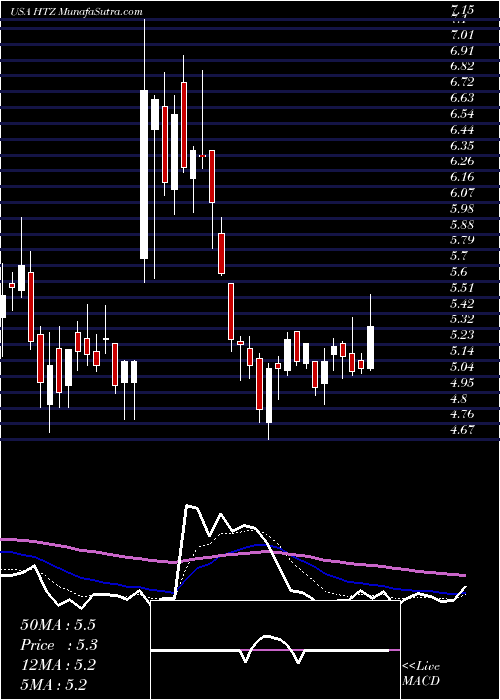The width and height of the screenshot is (500, 700).
Task: Click the 5MA : 5.2 readout
Action: pyautogui.click(x=54, y=685)
